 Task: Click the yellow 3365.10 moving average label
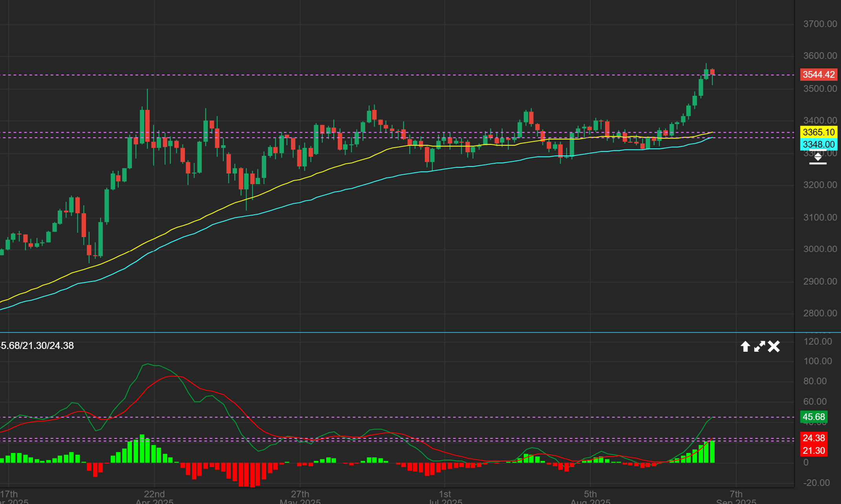coord(818,132)
